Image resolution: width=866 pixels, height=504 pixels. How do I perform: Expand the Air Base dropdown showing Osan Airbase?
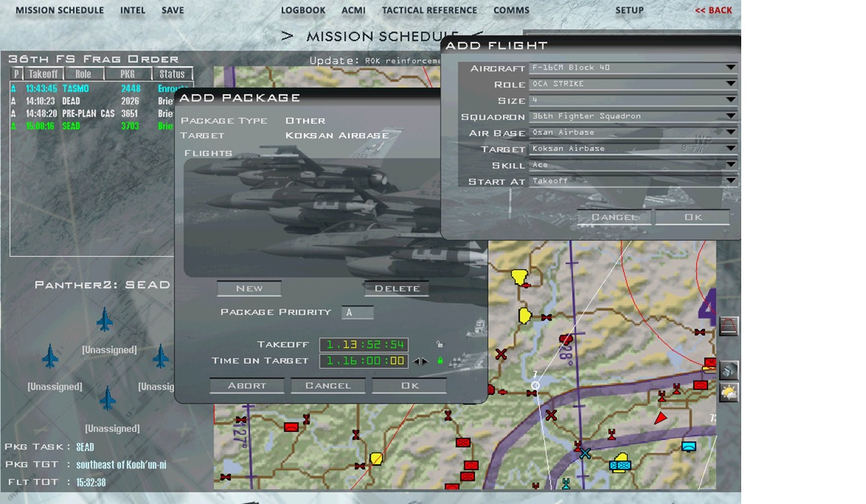click(x=633, y=132)
